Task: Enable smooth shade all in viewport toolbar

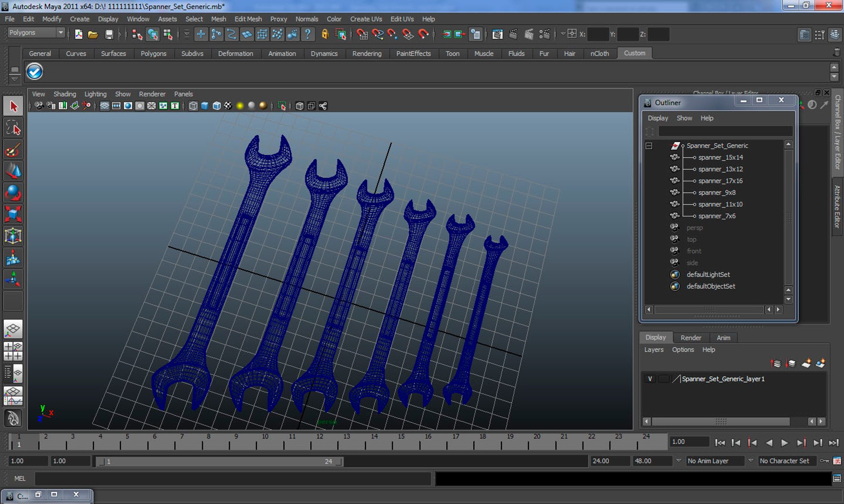Action: [204, 106]
